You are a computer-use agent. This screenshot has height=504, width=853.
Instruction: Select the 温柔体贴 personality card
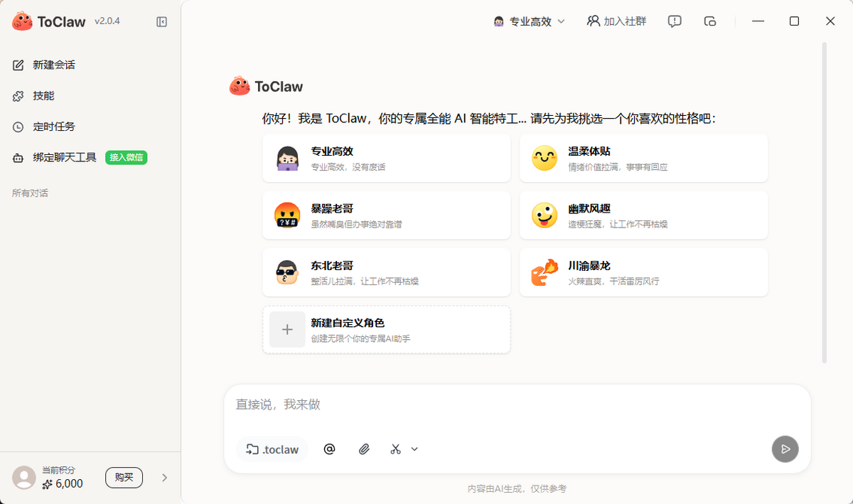click(643, 158)
